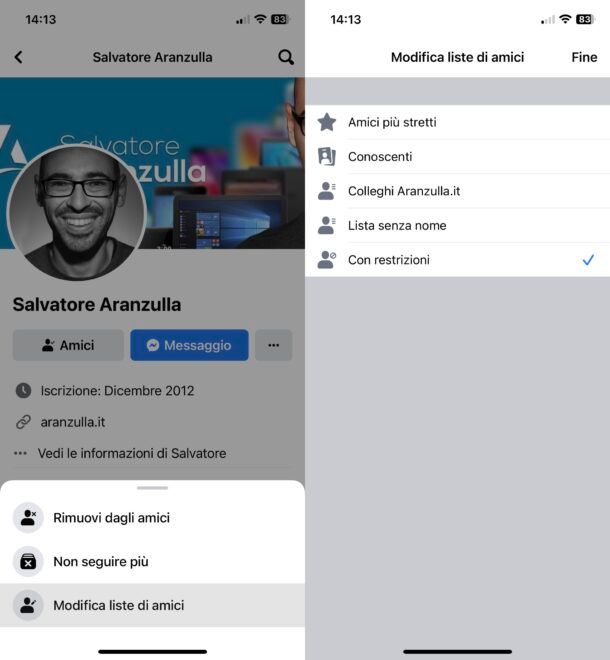Image resolution: width=610 pixels, height=660 pixels.
Task: Tap the back arrow on the profile
Action: 19,57
